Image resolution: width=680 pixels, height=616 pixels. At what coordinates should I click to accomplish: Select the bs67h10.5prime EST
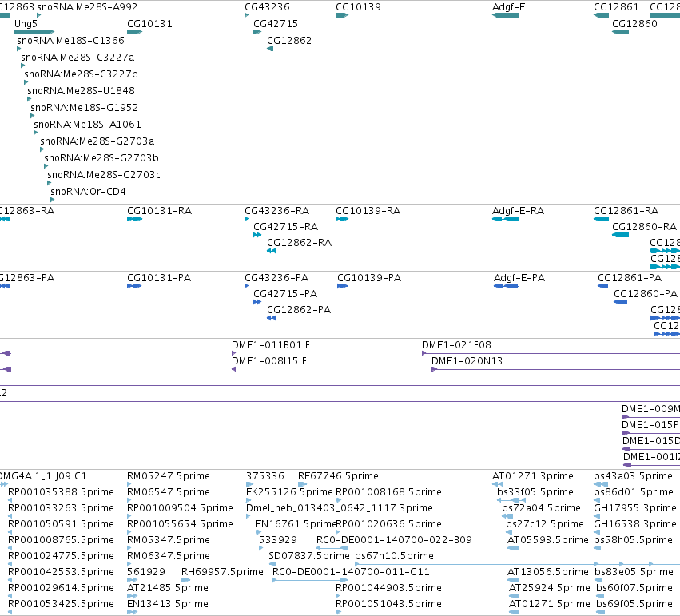[x=517, y=564]
